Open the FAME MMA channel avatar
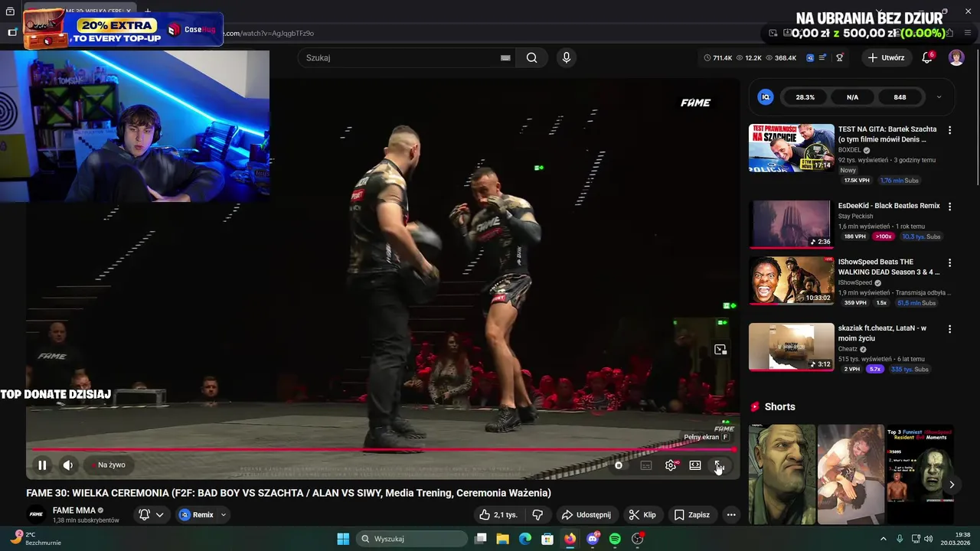 pyautogui.click(x=36, y=514)
